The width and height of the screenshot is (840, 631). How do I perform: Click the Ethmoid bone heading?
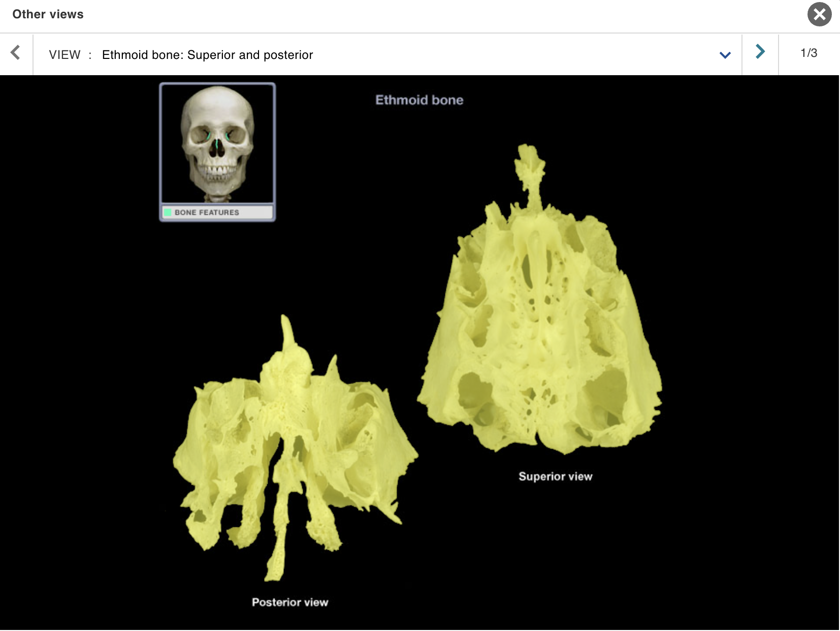419,100
